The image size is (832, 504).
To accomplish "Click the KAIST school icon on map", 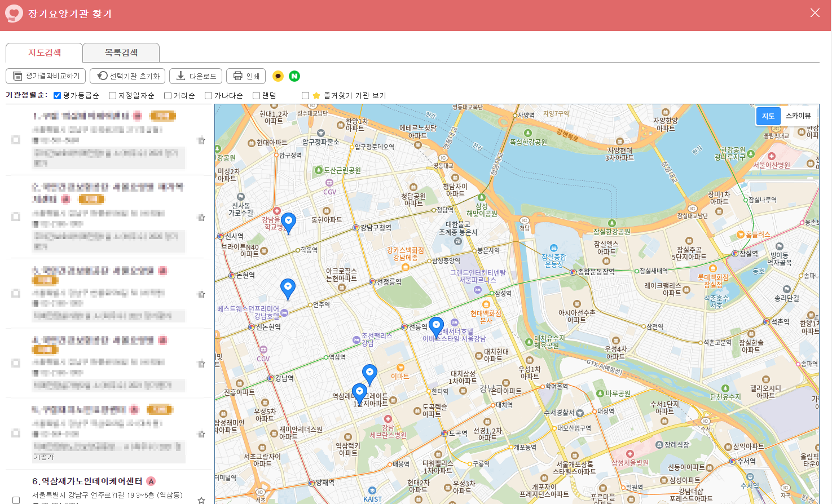I will (x=372, y=490).
